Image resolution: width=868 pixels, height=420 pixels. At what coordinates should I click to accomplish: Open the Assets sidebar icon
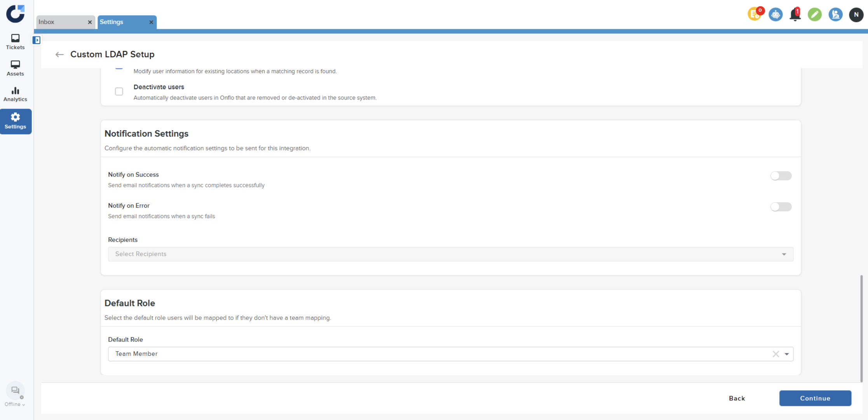(x=15, y=68)
